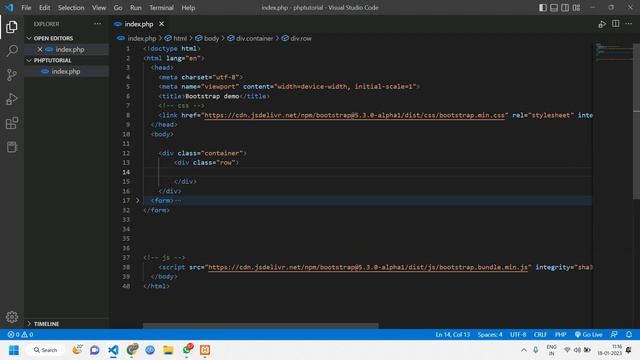Open the Chat app on taskbar
The height and width of the screenshot is (360, 640).
click(x=95, y=350)
